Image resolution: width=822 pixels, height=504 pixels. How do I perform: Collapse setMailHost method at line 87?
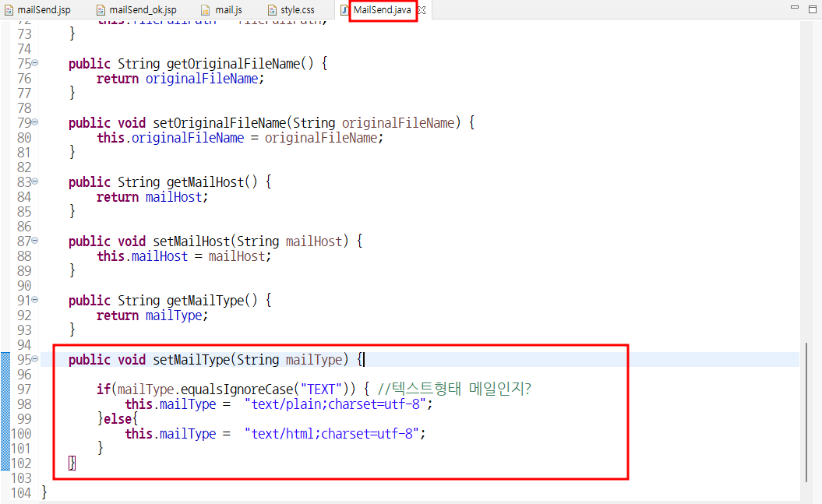click(35, 241)
